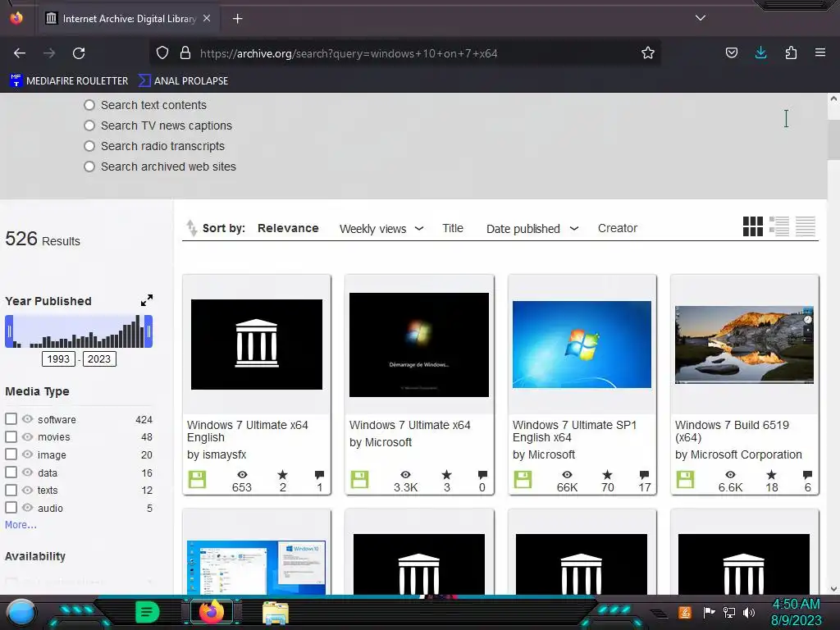This screenshot has width=840, height=630.
Task: Open File Explorer from the taskbar
Action: [276, 613]
